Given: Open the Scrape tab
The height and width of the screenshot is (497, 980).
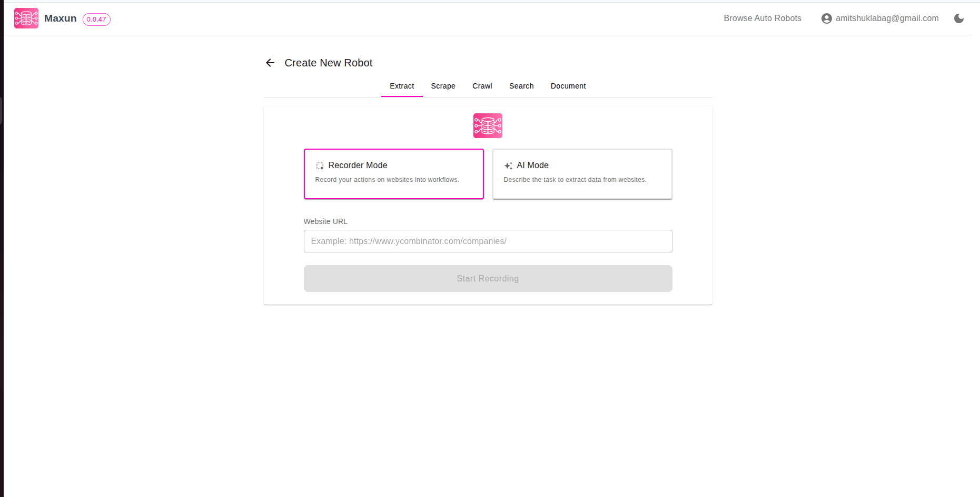Looking at the screenshot, I should [x=443, y=86].
